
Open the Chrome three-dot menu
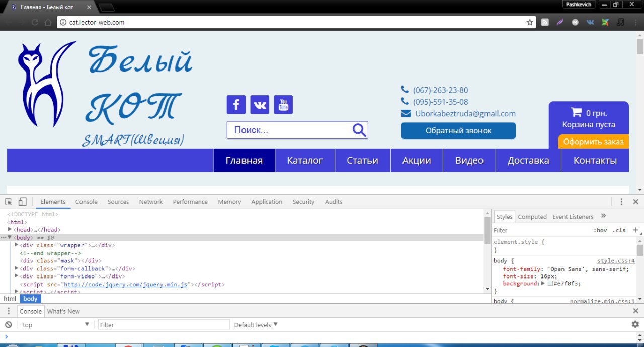[636, 22]
